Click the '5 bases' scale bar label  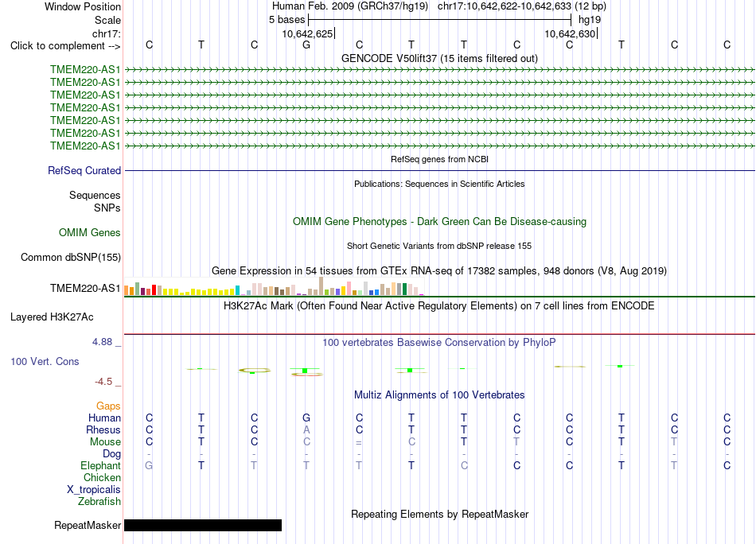point(286,20)
